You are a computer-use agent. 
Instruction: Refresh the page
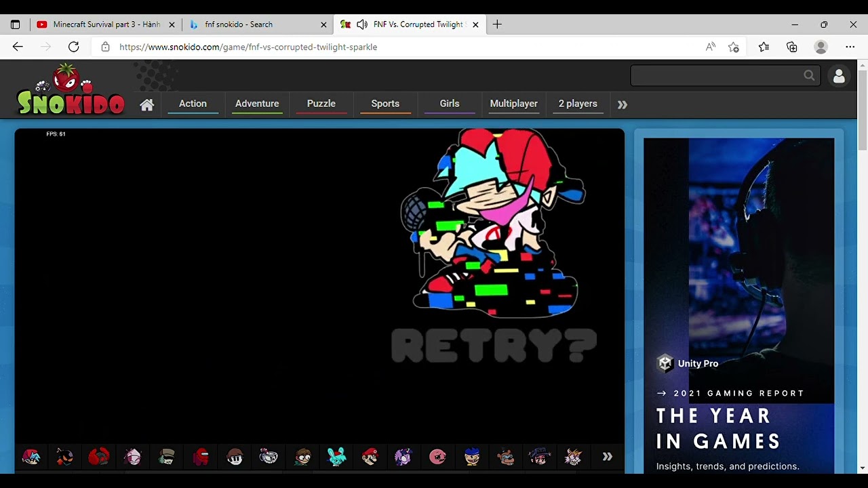74,47
